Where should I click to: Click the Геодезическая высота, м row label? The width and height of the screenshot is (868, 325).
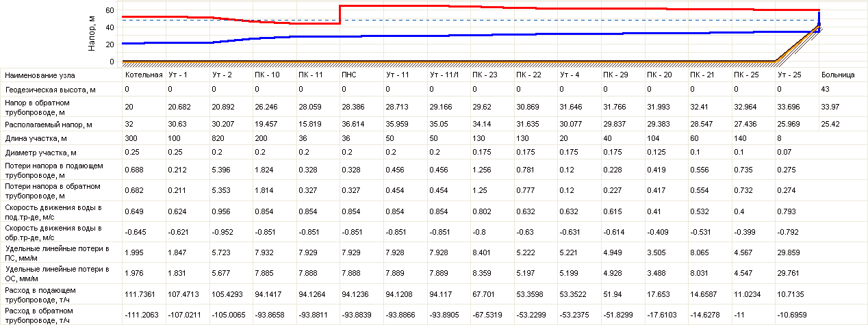point(50,90)
